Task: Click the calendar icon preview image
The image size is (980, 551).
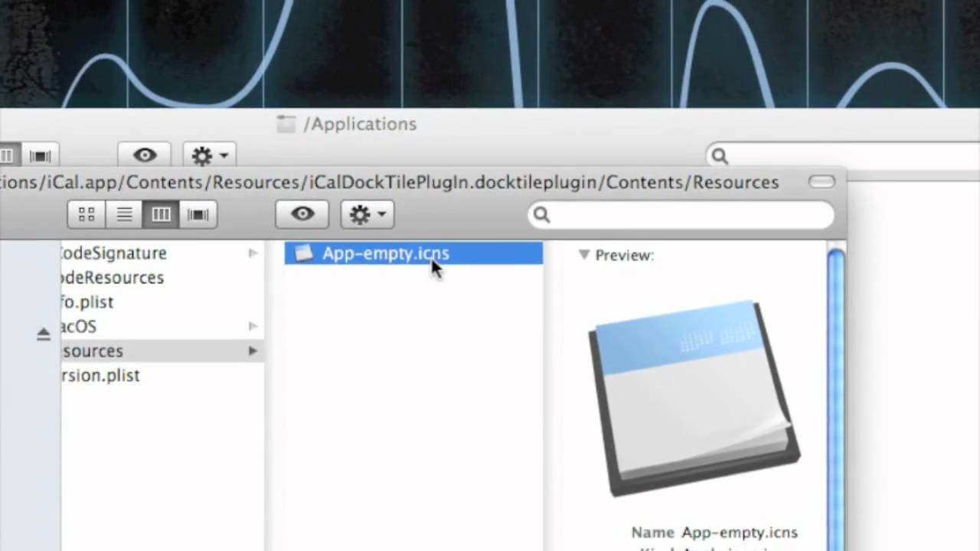Action: click(694, 398)
